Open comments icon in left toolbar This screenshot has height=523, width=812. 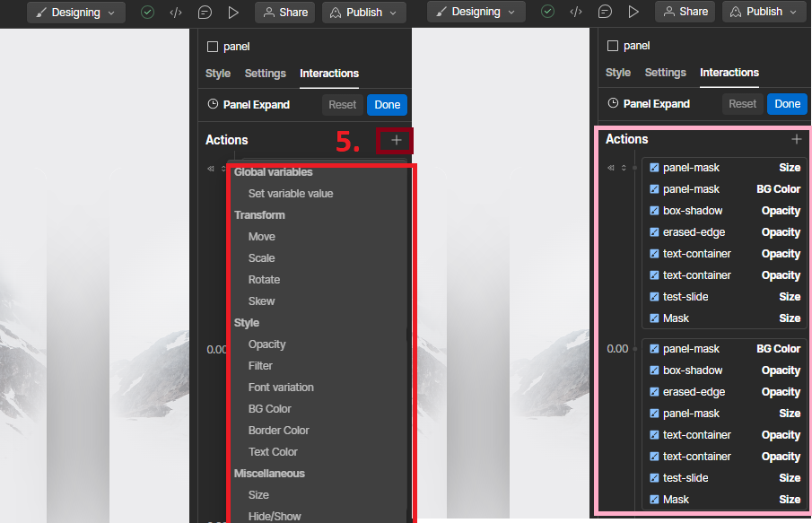(205, 13)
